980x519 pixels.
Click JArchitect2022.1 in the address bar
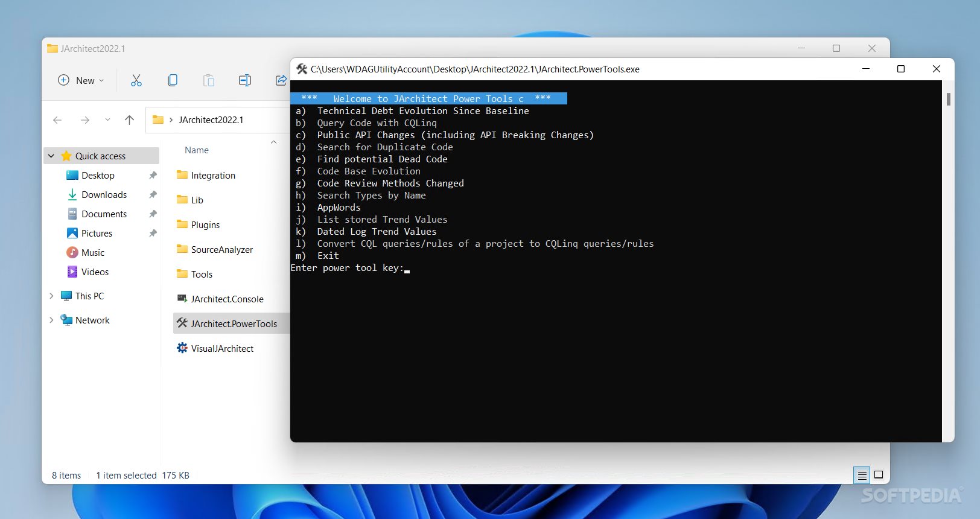pyautogui.click(x=211, y=120)
